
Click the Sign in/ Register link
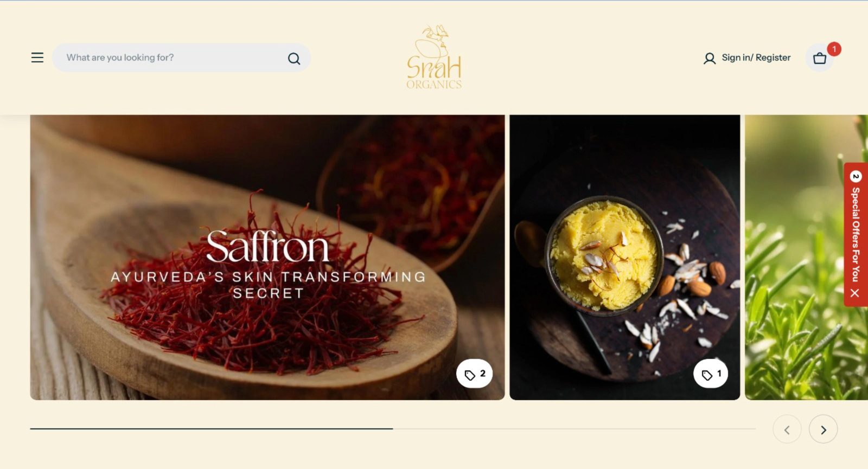tap(756, 57)
